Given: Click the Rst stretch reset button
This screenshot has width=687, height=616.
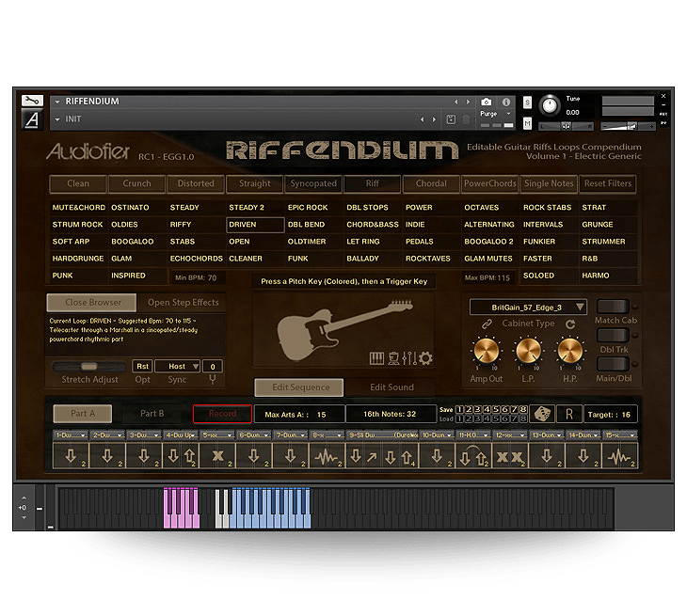Looking at the screenshot, I should click(x=142, y=366).
